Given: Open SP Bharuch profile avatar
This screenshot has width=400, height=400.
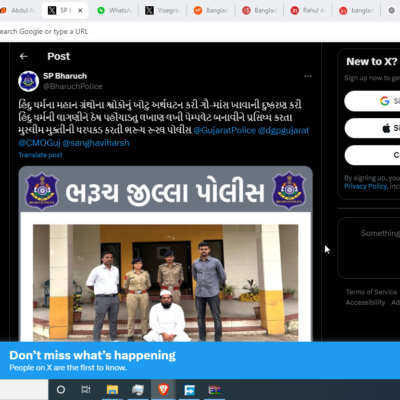Looking at the screenshot, I should pos(29,81).
